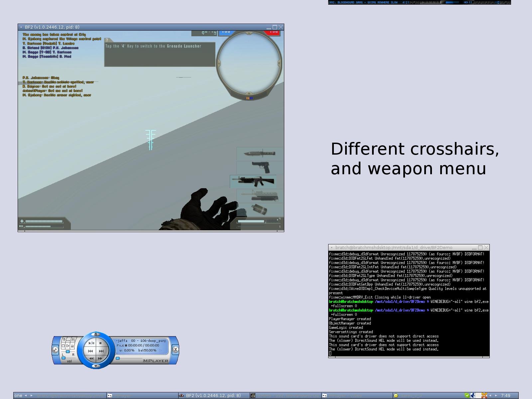Image resolution: width=532 pixels, height=399 pixels.
Task: Click BF2 ammo bar at bottom right
Action: pos(251,221)
